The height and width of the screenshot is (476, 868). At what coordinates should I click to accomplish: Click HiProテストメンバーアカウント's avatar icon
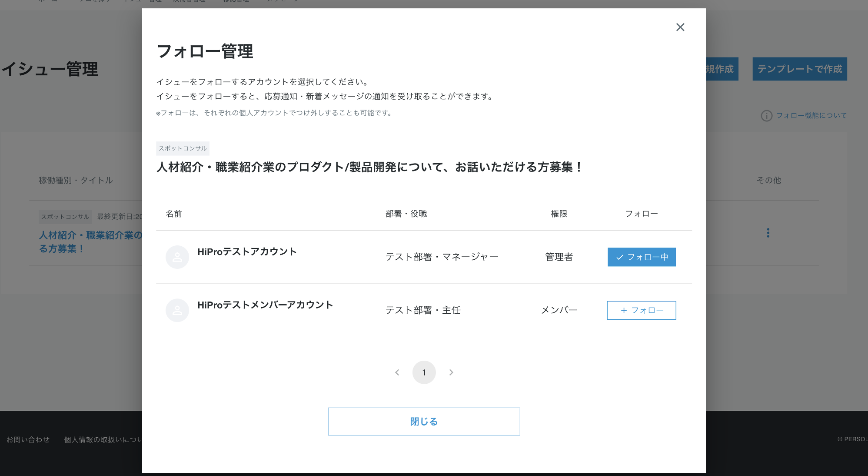[177, 310]
